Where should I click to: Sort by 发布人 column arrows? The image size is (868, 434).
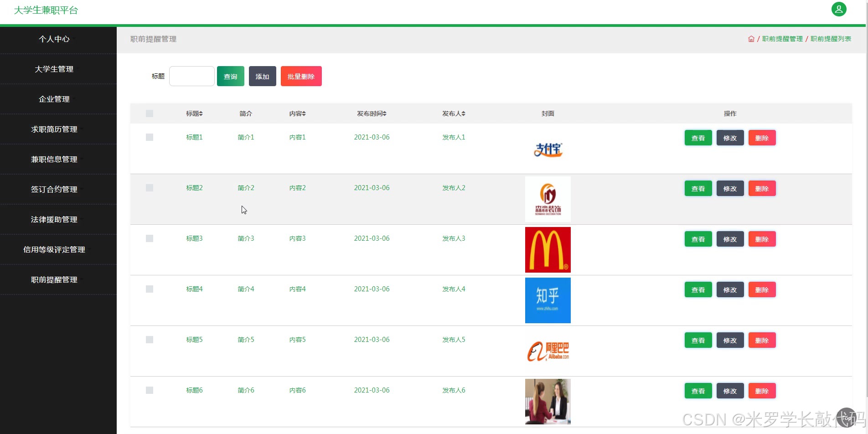click(x=464, y=114)
